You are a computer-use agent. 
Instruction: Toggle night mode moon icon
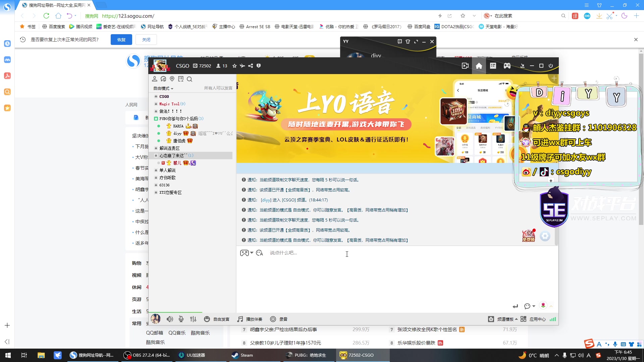click(624, 16)
